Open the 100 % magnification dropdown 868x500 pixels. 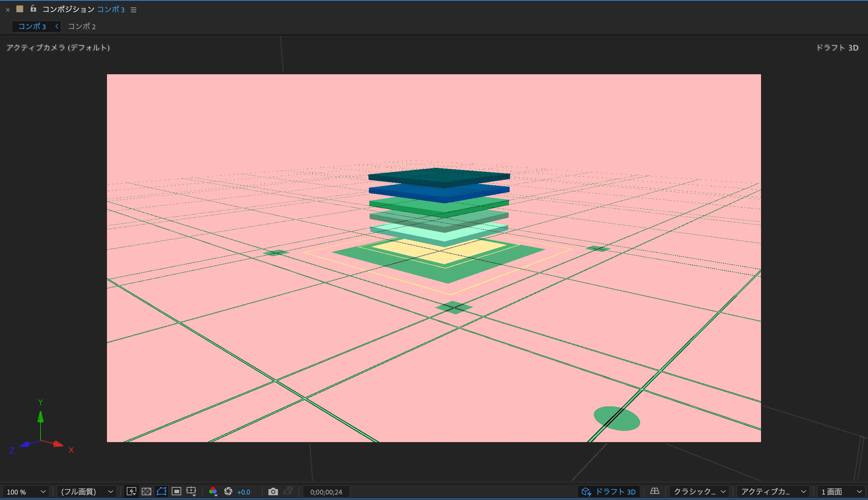pos(26,492)
